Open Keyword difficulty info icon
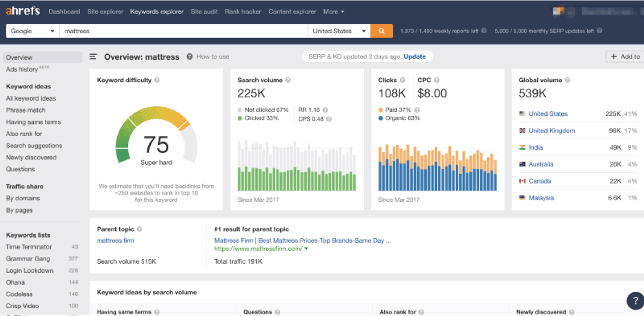Image resolution: width=644 pixels, height=316 pixels. pyautogui.click(x=157, y=80)
